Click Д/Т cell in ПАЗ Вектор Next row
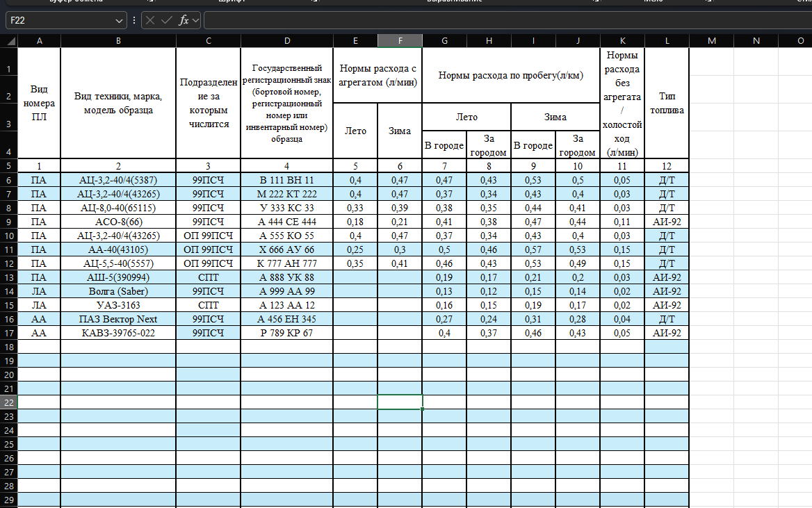 click(x=667, y=319)
